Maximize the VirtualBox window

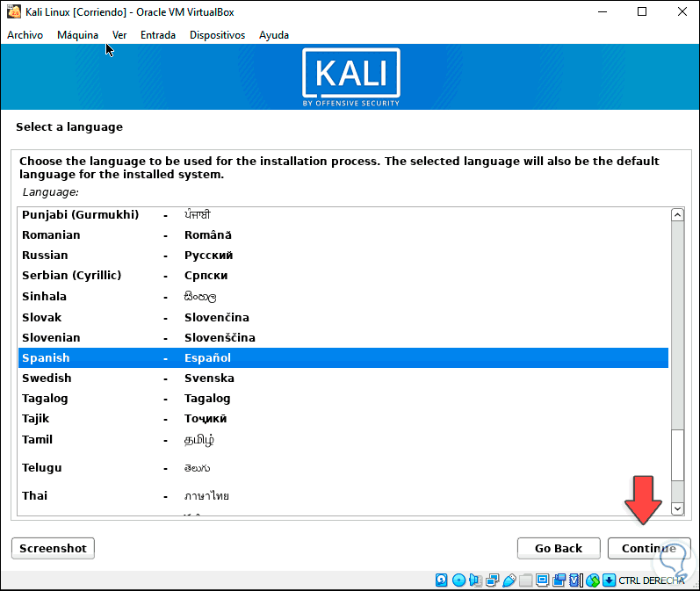point(642,11)
